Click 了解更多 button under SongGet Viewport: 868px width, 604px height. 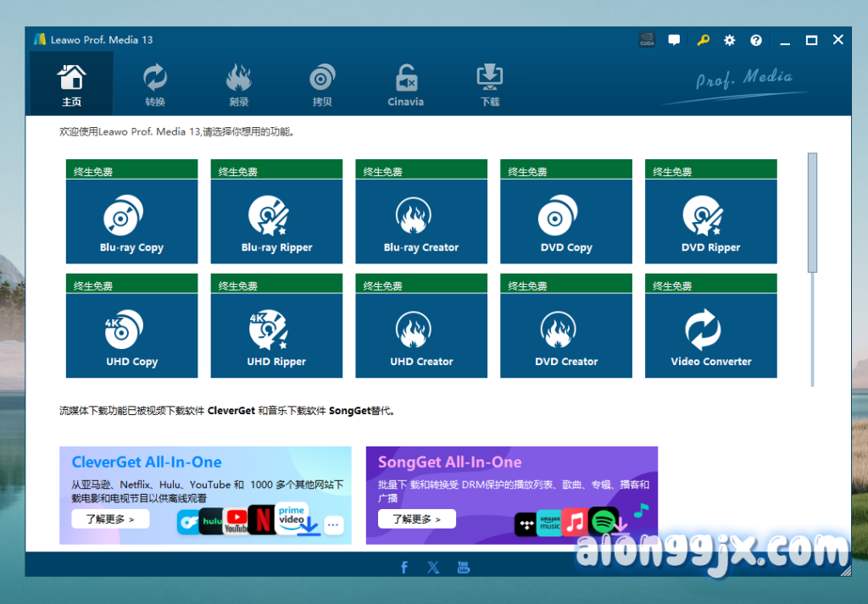point(416,519)
